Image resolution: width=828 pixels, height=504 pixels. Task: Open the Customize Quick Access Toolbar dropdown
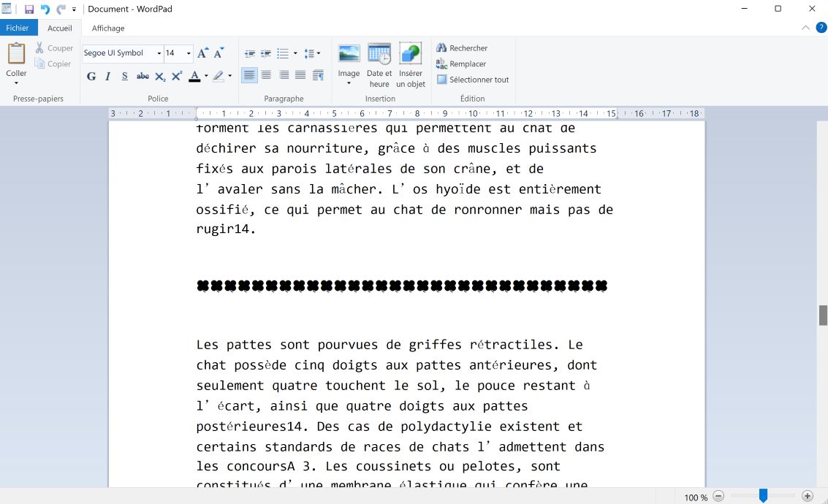(74, 9)
